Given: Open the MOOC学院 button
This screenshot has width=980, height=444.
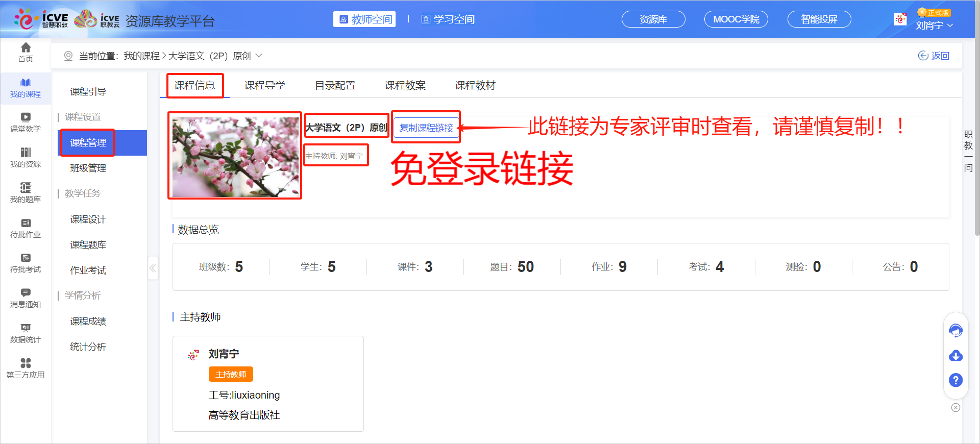Looking at the screenshot, I should [x=736, y=19].
